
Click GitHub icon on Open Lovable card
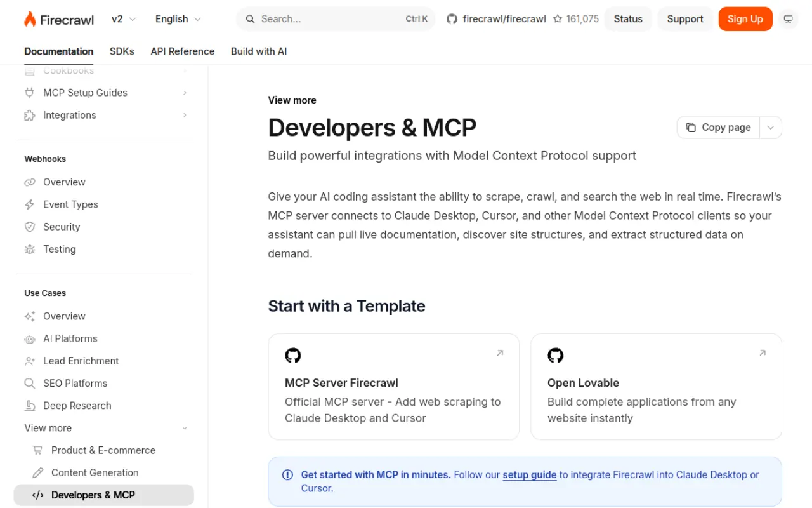pos(556,356)
